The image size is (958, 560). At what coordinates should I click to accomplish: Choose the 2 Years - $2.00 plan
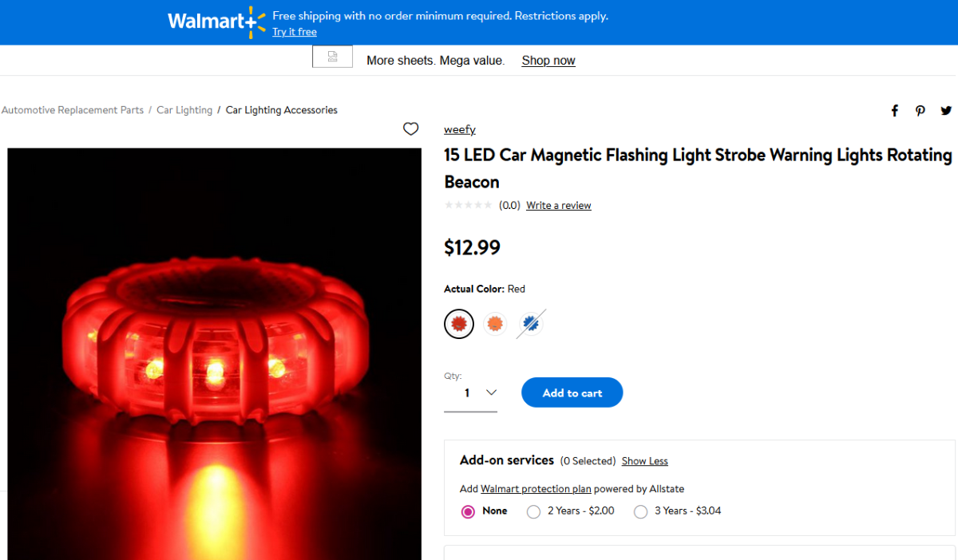(x=534, y=511)
